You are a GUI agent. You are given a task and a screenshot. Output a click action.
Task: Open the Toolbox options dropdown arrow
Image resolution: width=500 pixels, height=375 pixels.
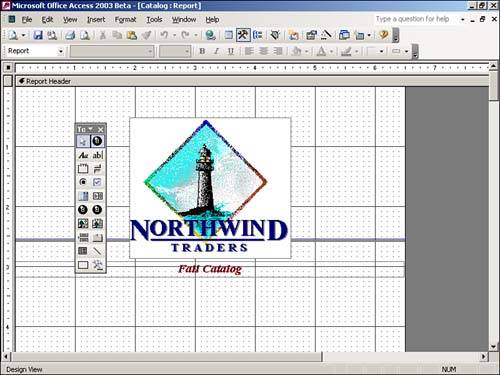click(90, 129)
